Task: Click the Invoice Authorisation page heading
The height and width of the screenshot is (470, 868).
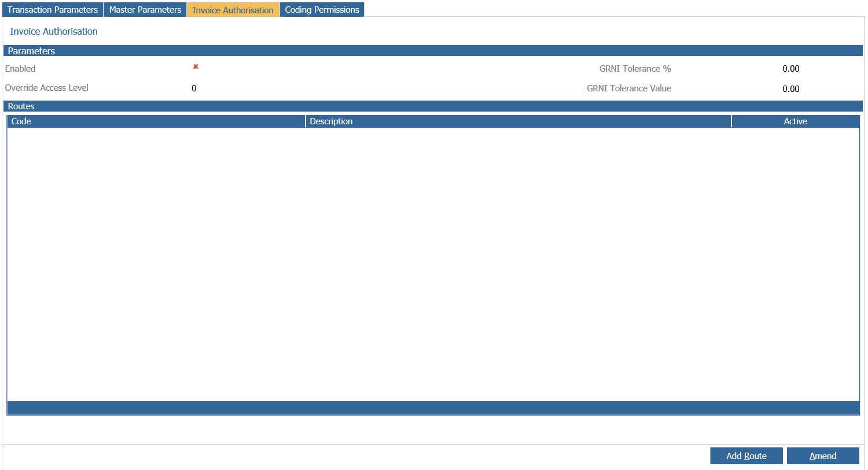Action: click(54, 32)
